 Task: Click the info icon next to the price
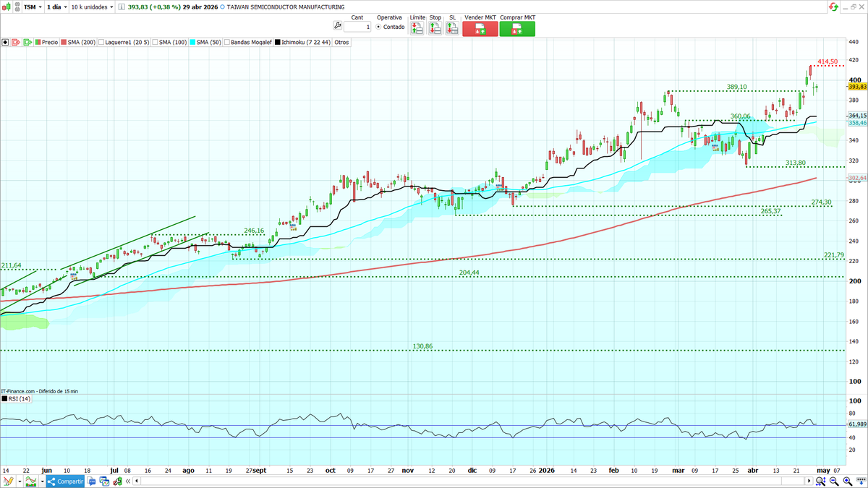(x=122, y=7)
